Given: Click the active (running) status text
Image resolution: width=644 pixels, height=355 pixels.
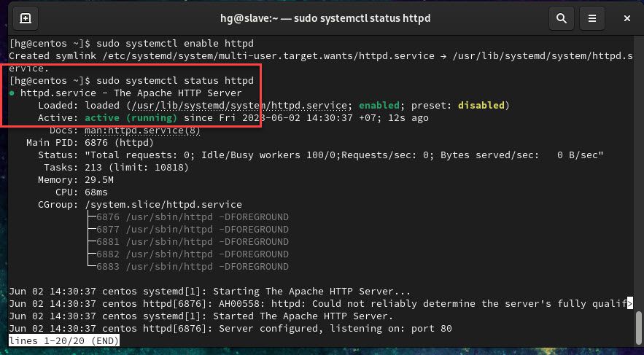Looking at the screenshot, I should tap(131, 118).
